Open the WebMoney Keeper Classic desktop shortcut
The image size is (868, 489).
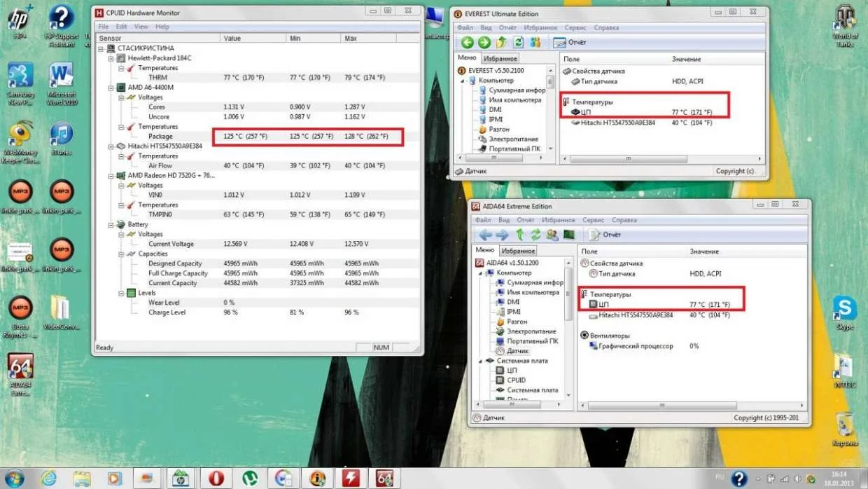[20, 144]
